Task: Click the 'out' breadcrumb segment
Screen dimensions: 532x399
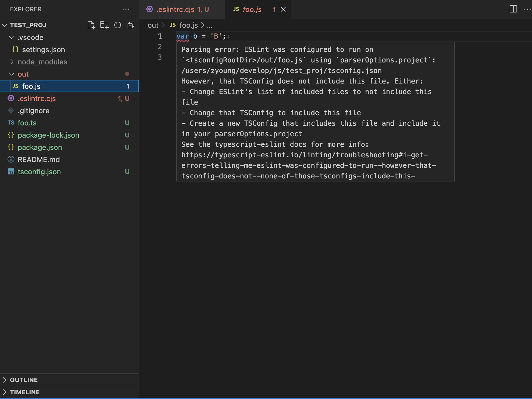Action: 153,25
